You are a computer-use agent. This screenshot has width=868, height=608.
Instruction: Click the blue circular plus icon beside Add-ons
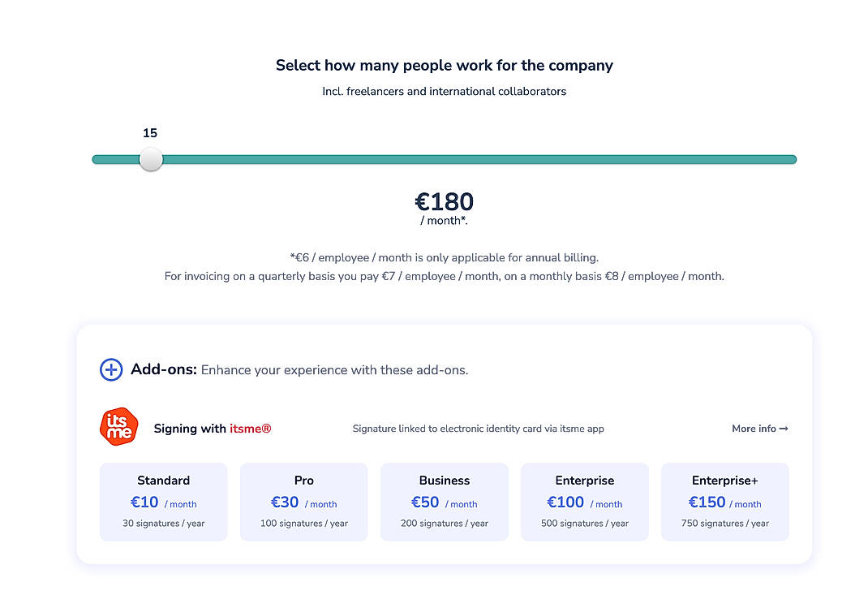coord(111,369)
